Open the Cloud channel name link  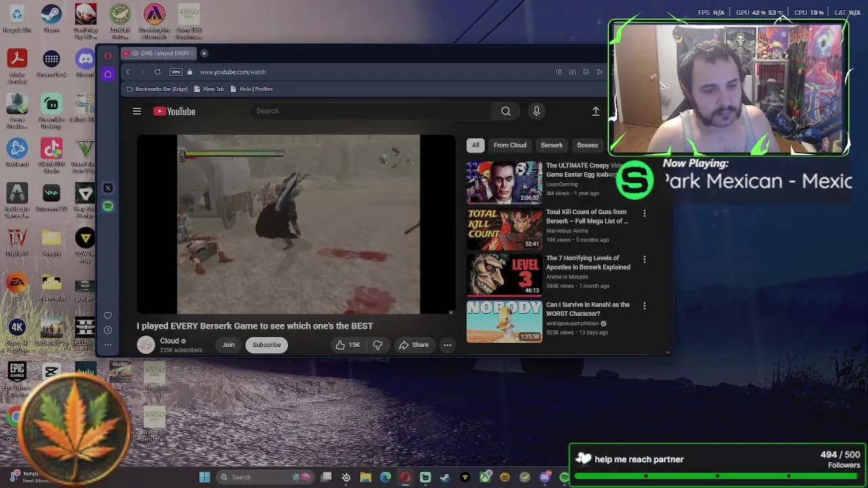click(x=170, y=341)
